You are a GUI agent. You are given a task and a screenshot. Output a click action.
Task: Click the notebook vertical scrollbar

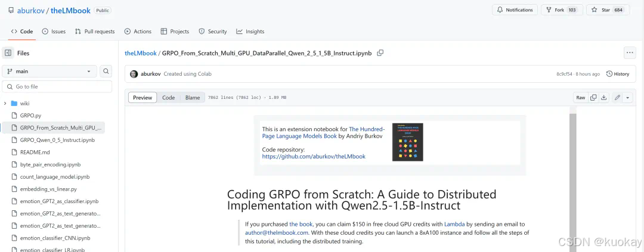[573, 183]
